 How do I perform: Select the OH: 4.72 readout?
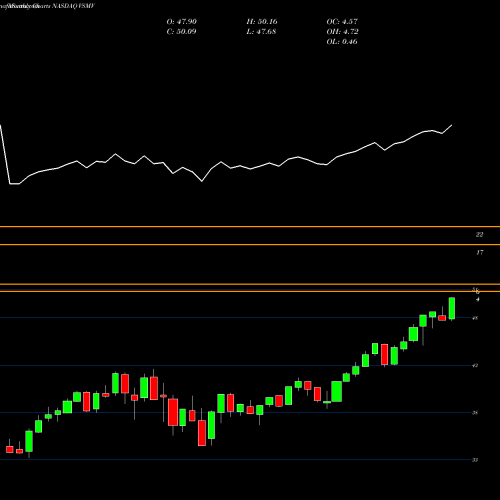(x=342, y=32)
